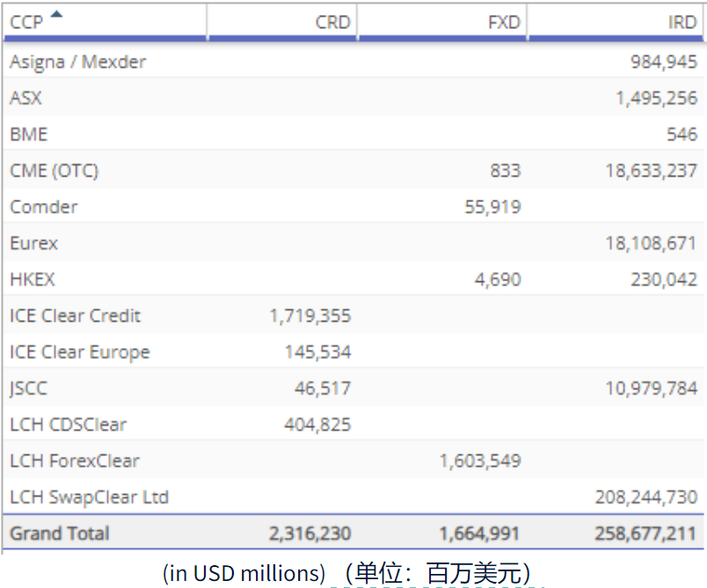Select the Grand Total row label
The width and height of the screenshot is (707, 588).
point(60,534)
